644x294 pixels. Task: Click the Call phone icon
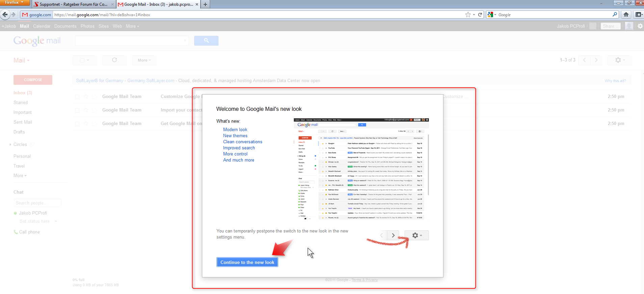click(x=16, y=232)
